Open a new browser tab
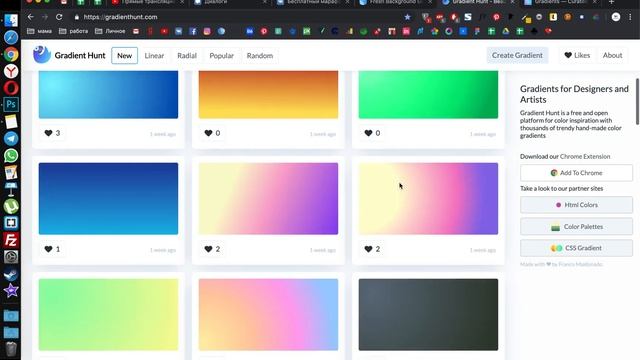Screen dimensions: 640x360 pyautogui.click(x=611, y=2)
